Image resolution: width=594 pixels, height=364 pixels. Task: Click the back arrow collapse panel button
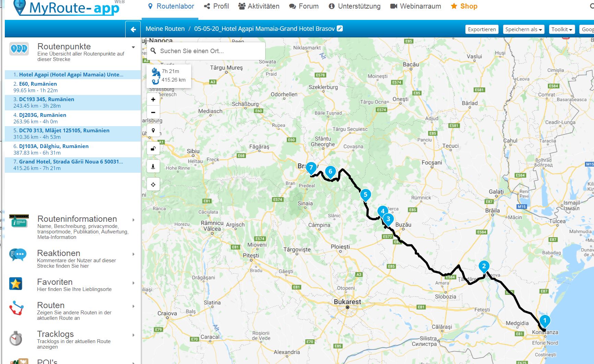[x=133, y=29]
